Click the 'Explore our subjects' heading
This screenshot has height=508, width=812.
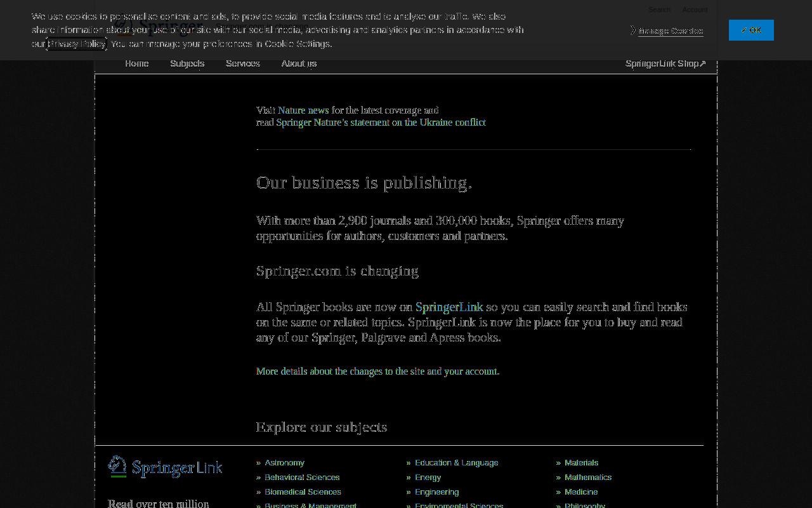point(322,427)
